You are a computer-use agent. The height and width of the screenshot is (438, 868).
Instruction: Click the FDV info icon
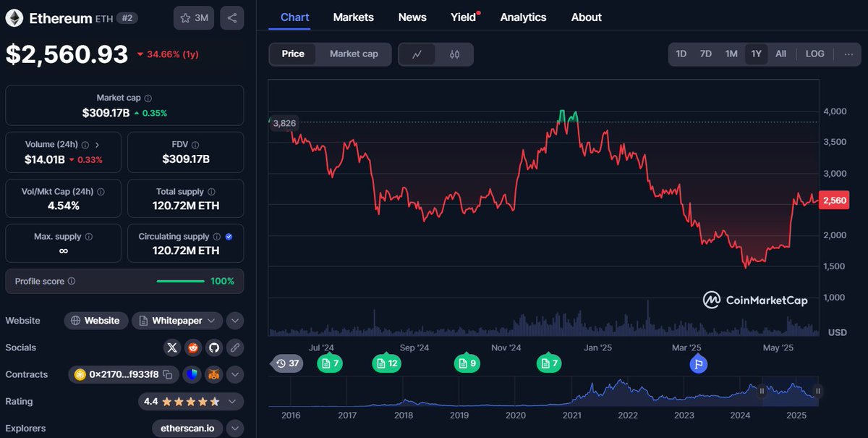pos(195,145)
